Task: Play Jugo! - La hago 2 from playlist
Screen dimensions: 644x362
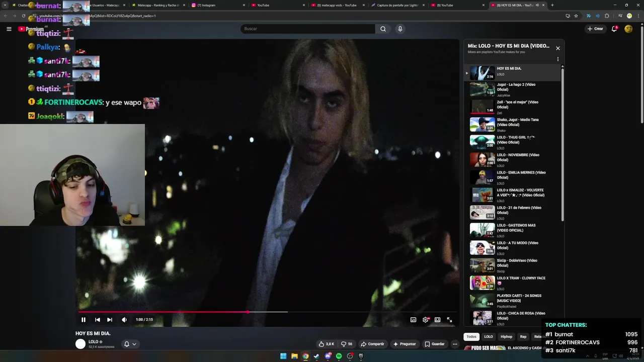Action: 512,89
